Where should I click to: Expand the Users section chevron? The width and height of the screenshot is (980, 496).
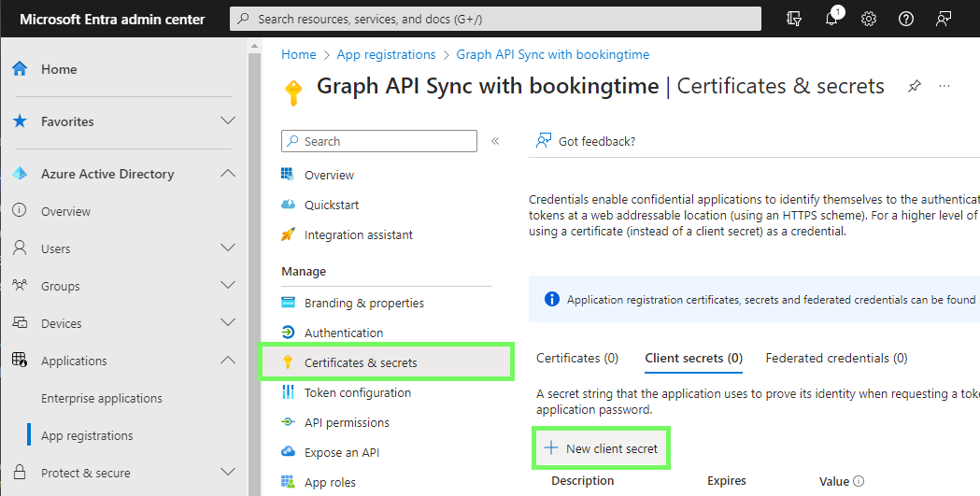228,248
